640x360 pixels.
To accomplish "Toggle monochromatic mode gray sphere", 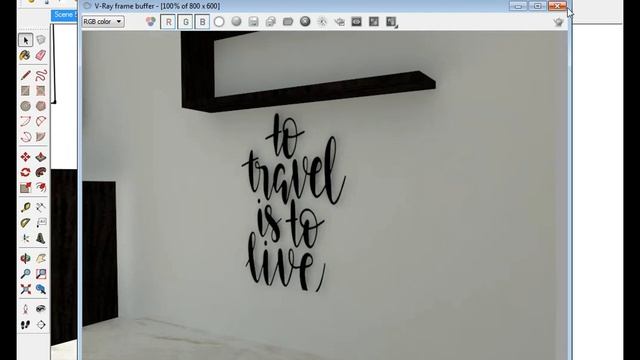I will [x=236, y=22].
